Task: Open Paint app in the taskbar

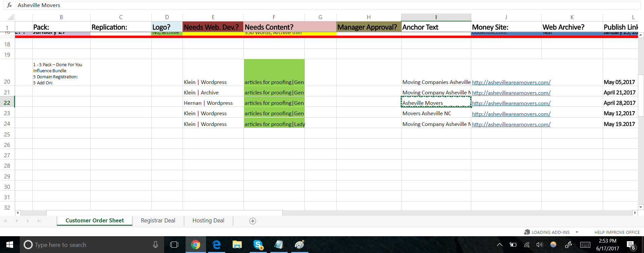Action: tap(299, 245)
